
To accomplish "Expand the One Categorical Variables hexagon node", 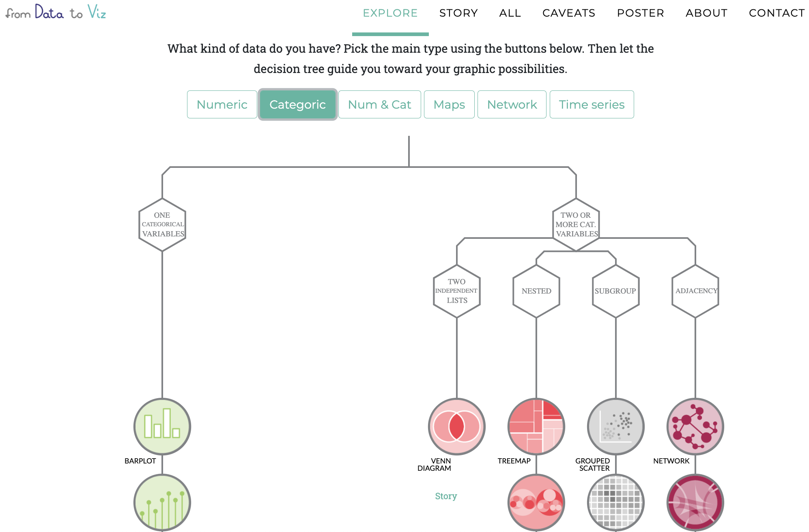I will (162, 225).
